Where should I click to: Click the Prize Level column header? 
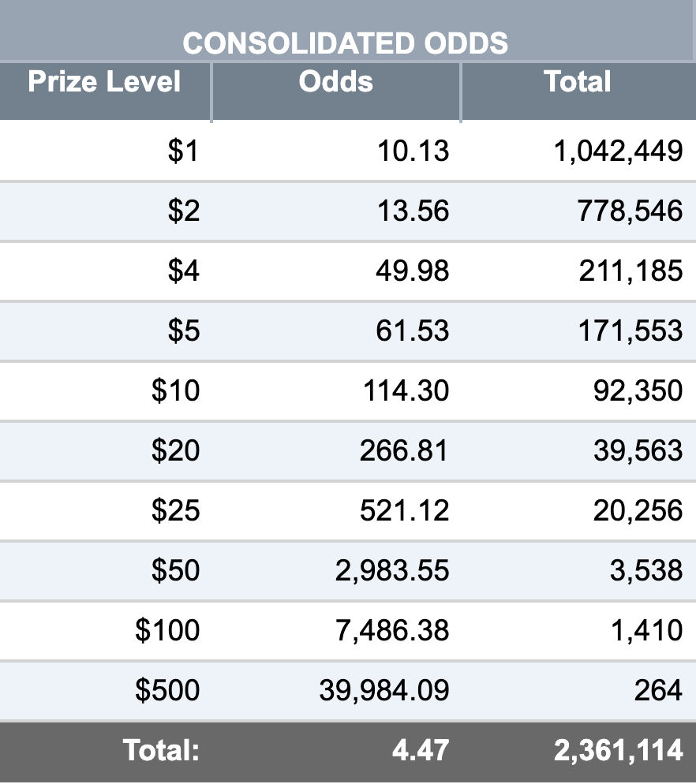(x=104, y=81)
